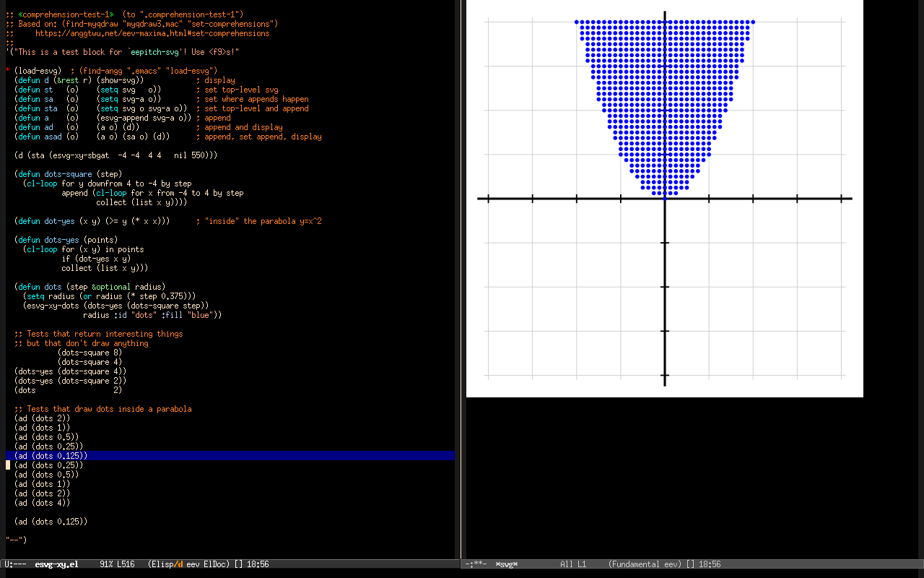Click ";; but that don't draw anything" comment
The height and width of the screenshot is (578, 924).
82,343
